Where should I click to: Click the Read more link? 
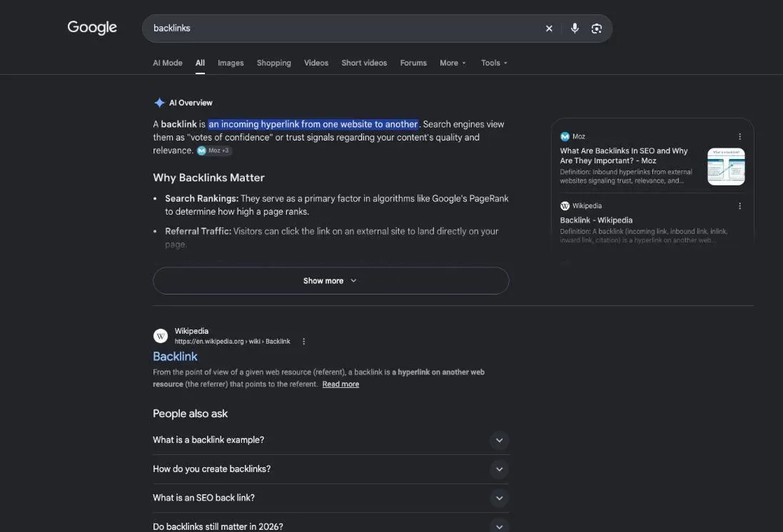[x=340, y=384]
